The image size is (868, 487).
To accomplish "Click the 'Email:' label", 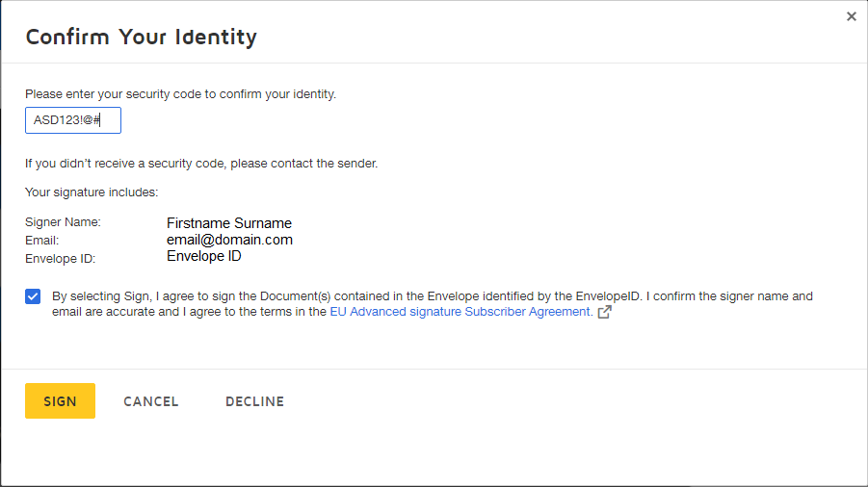I will (41, 241).
